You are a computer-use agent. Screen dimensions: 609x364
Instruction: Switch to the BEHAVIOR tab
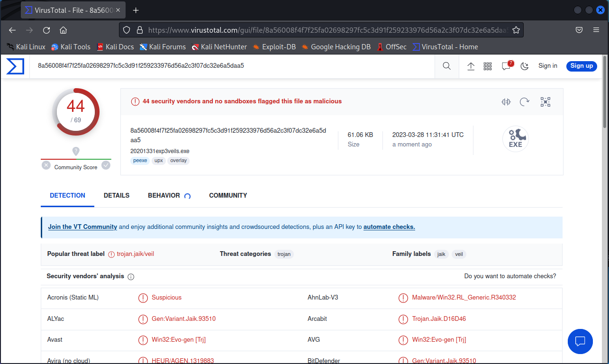(x=164, y=195)
